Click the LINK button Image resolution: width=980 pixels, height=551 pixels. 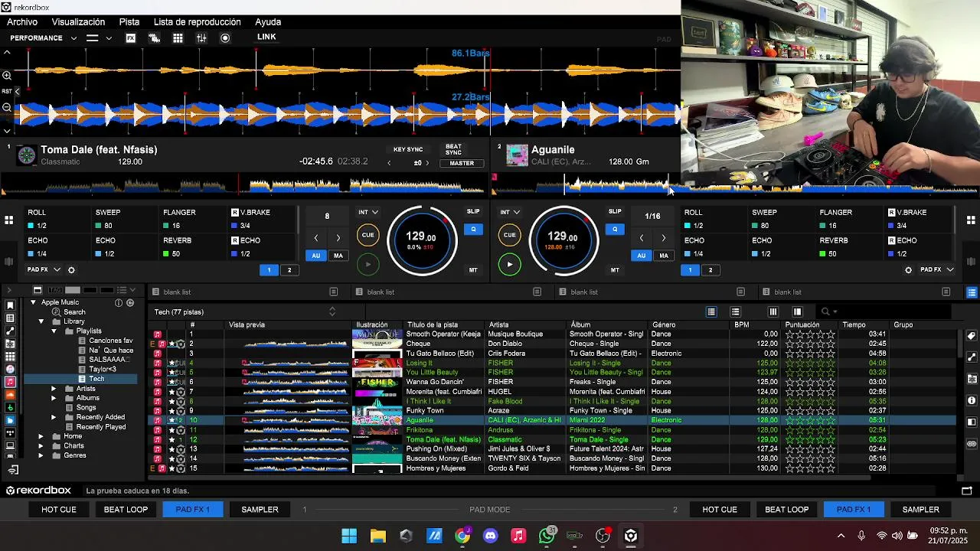pyautogui.click(x=266, y=37)
